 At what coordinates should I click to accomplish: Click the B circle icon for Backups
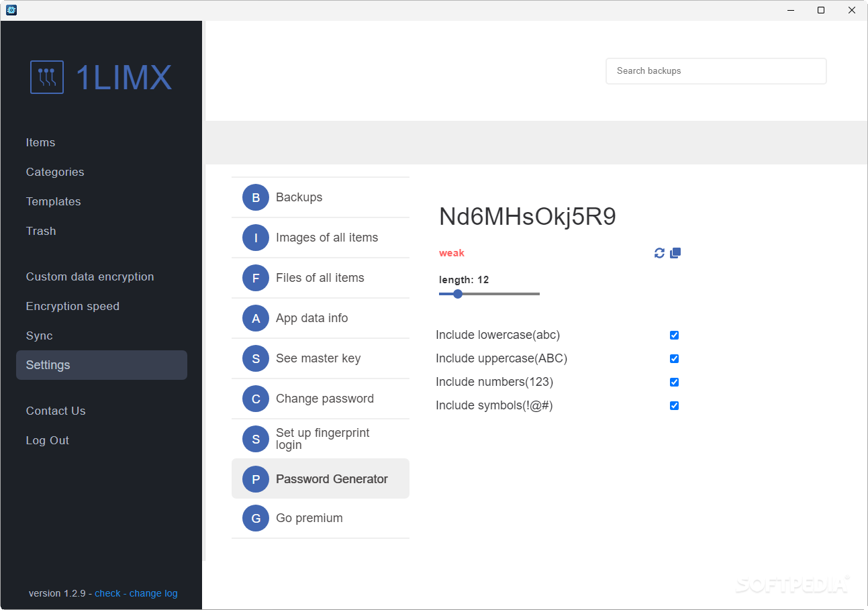[256, 197]
